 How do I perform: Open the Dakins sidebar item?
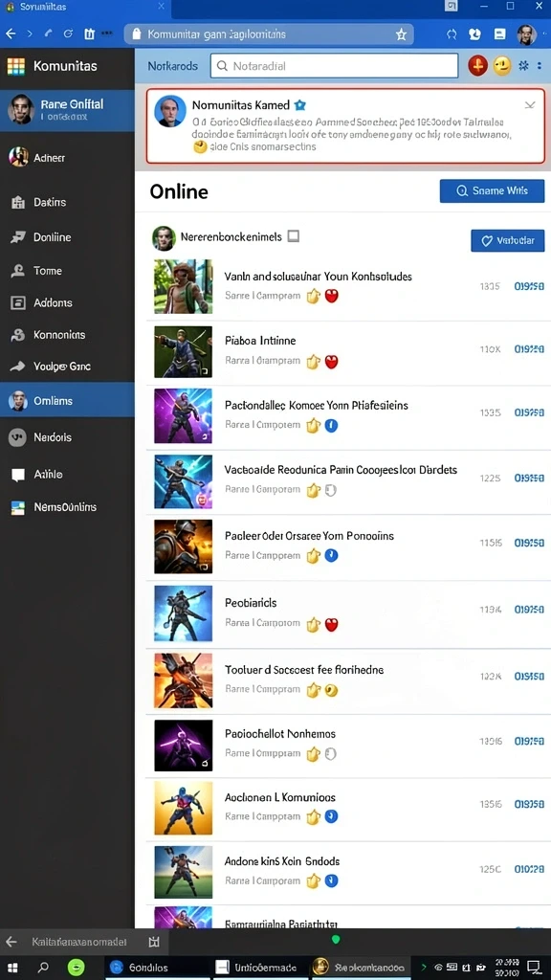click(x=67, y=203)
